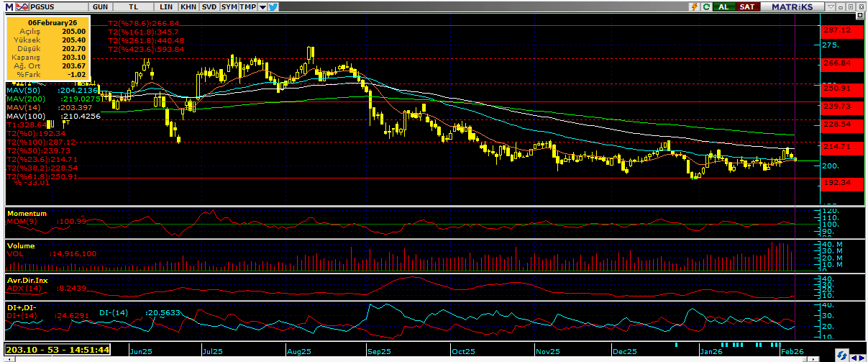Click the green C refresh icon
Screen dimensions: 868x362
pos(707,6)
